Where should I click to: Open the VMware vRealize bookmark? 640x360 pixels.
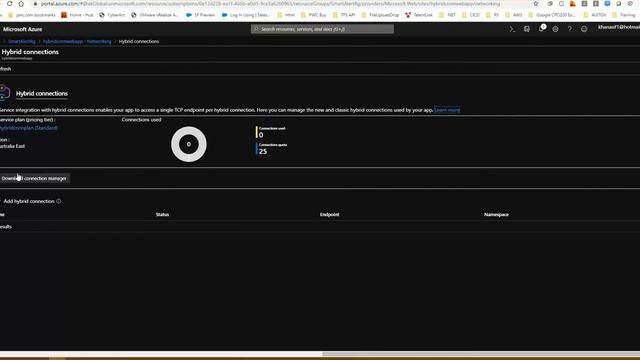click(x=155, y=15)
